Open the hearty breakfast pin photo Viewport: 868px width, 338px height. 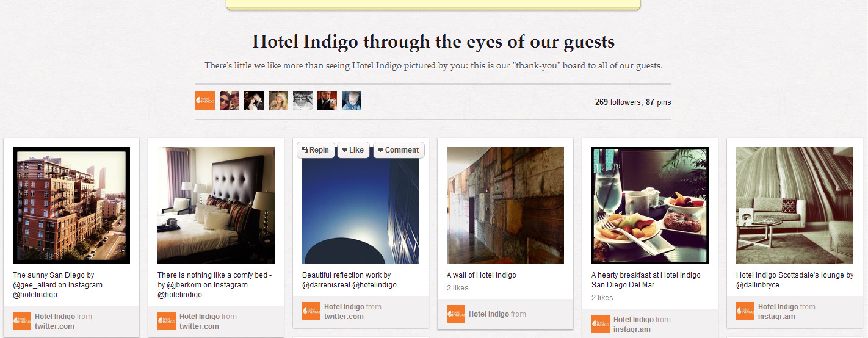click(650, 206)
